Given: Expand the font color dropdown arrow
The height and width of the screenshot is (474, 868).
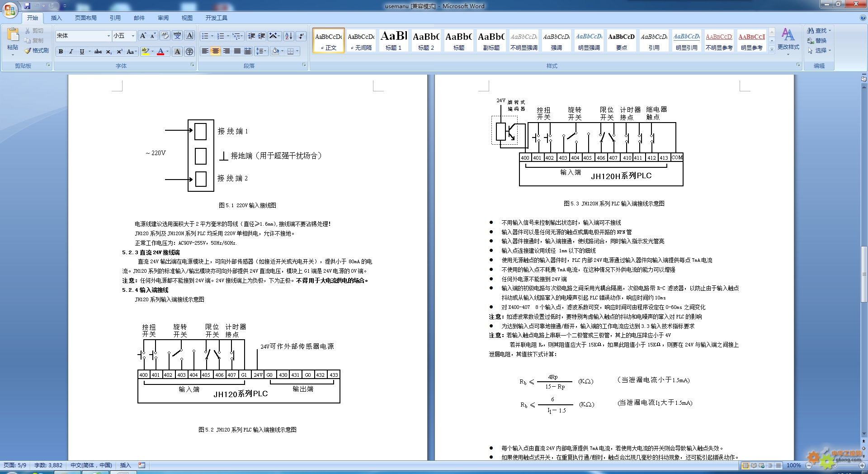Looking at the screenshot, I should [167, 52].
